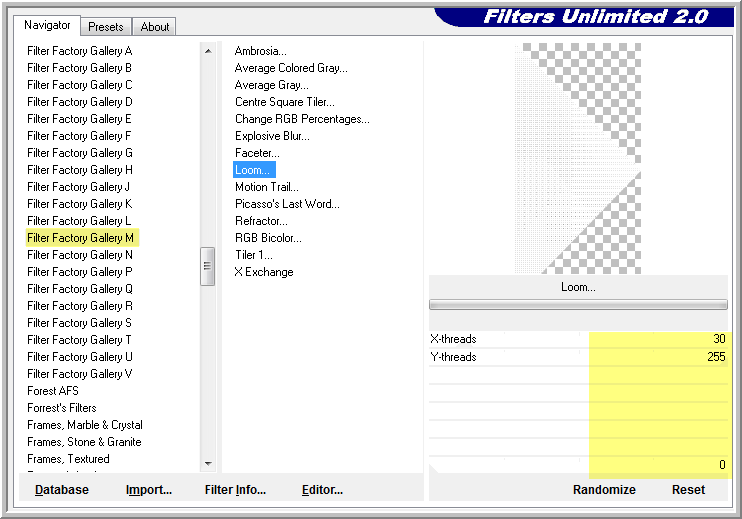Select Filter Factory Gallery G

click(x=80, y=153)
